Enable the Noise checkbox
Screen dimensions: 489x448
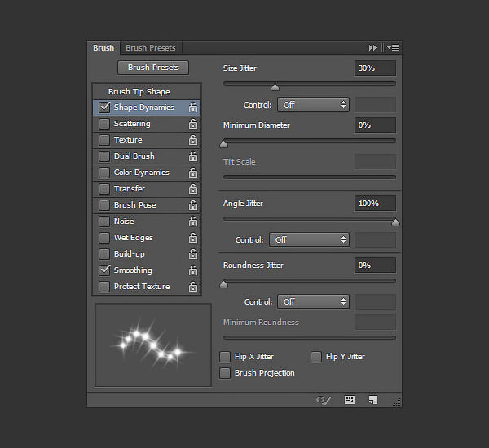(x=104, y=222)
